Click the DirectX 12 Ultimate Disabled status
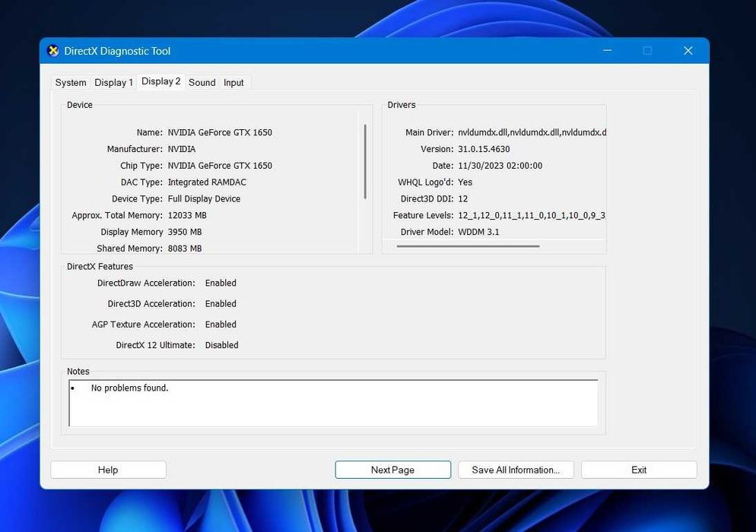This screenshot has width=756, height=532. click(x=222, y=345)
